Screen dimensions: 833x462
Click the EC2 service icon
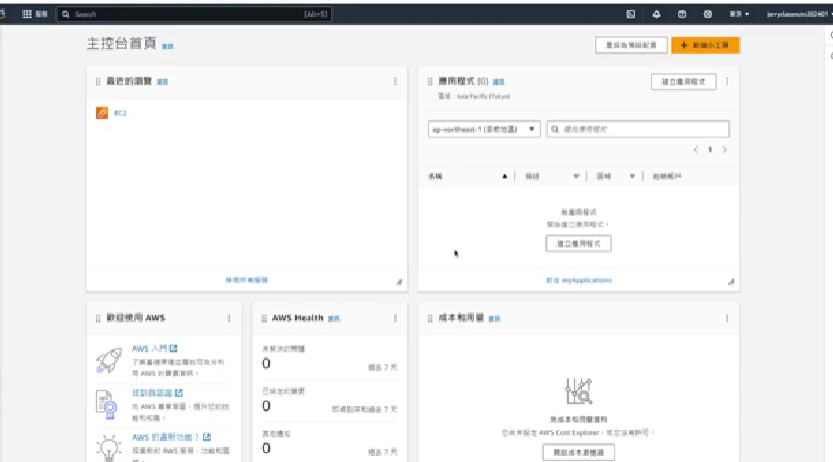(102, 113)
